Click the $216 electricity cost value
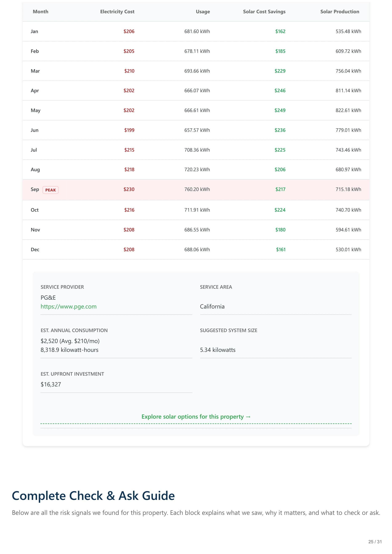Viewport: 392px width, 554px height. coord(129,210)
